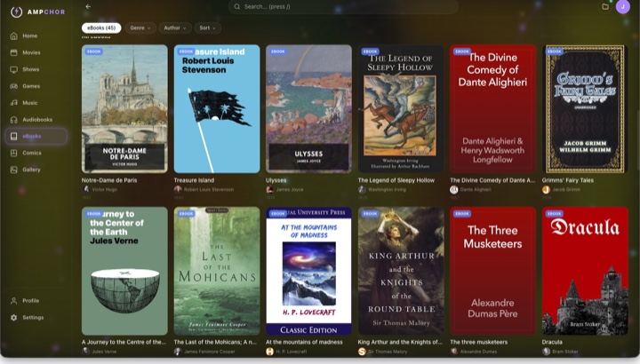Open the Ulysses book cover
This screenshot has height=364, width=640.
tap(308, 109)
